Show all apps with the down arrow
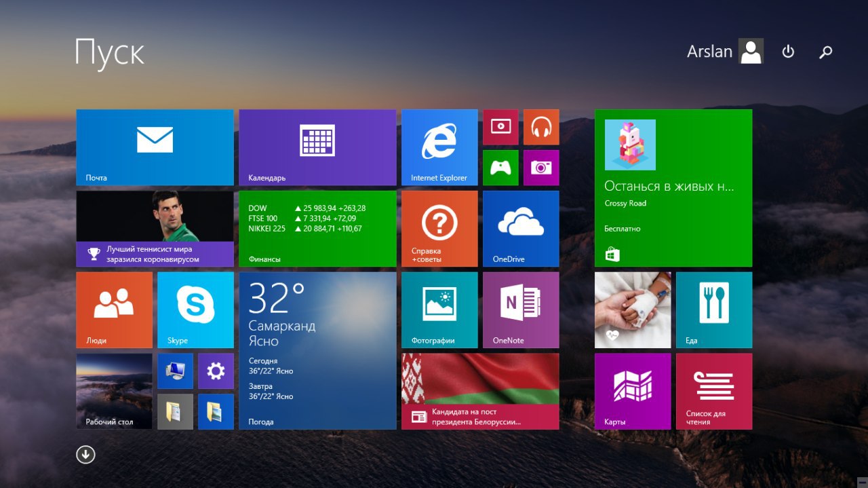 click(85, 455)
